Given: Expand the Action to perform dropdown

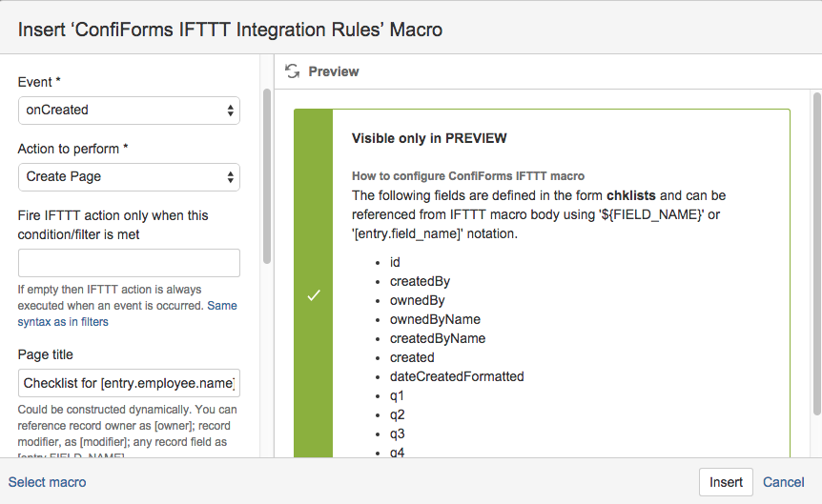Looking at the screenshot, I should click(x=129, y=177).
